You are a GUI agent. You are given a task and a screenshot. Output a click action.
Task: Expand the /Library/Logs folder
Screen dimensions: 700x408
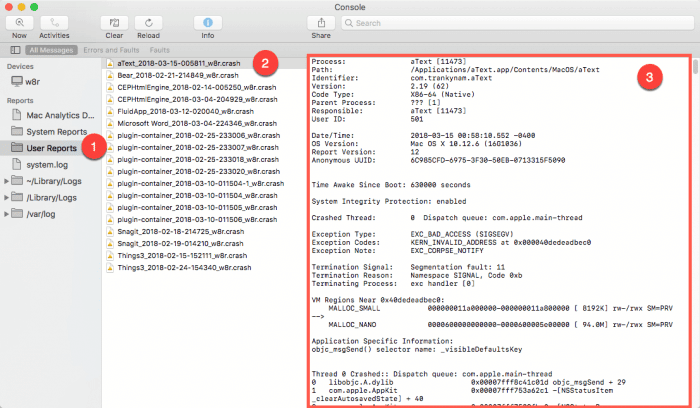pyautogui.click(x=6, y=198)
